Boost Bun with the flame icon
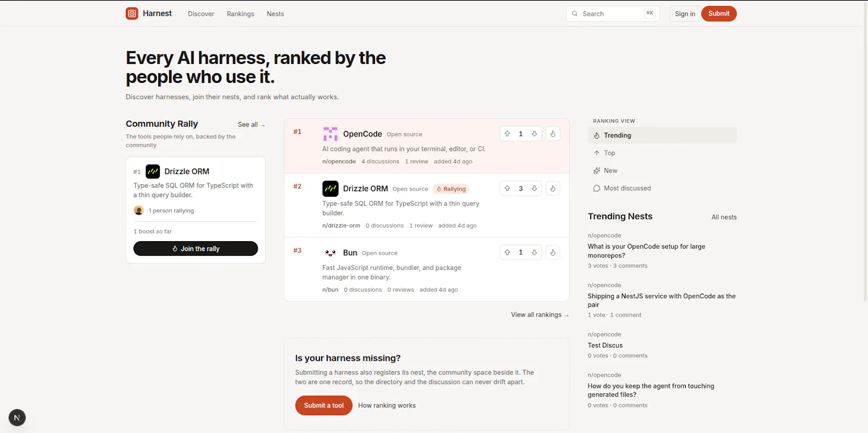 point(553,253)
